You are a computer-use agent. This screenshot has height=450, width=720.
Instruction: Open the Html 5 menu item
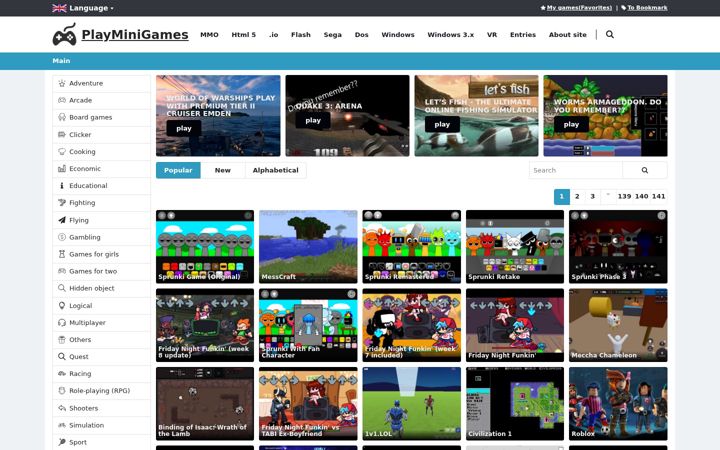(x=243, y=34)
